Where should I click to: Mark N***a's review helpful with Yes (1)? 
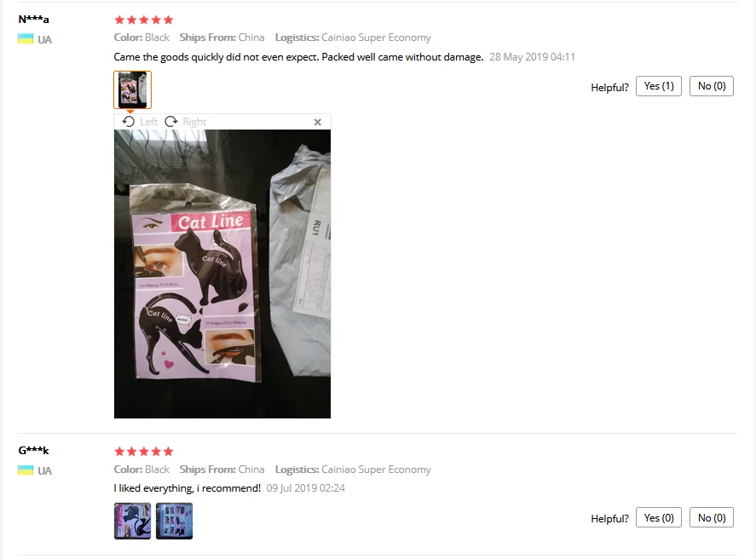pos(659,86)
